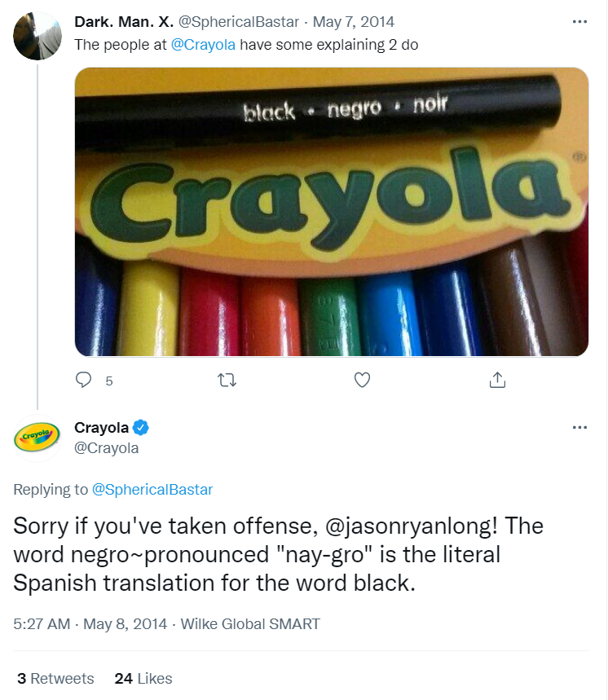View the 24 Likes list

coord(143,678)
